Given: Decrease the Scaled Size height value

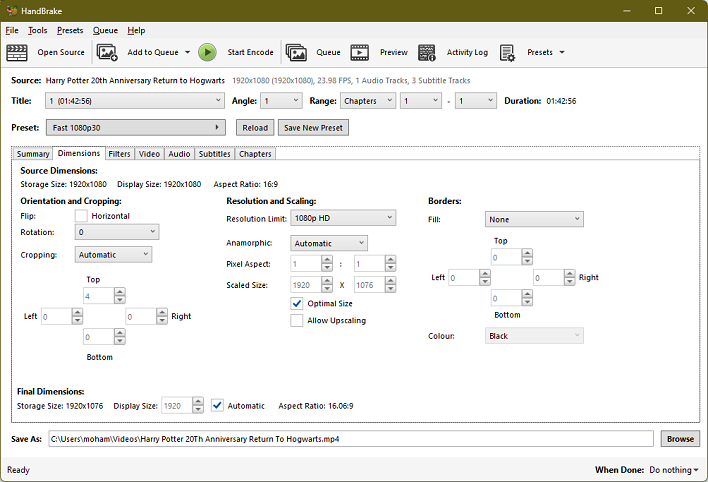Looking at the screenshot, I should [x=391, y=289].
